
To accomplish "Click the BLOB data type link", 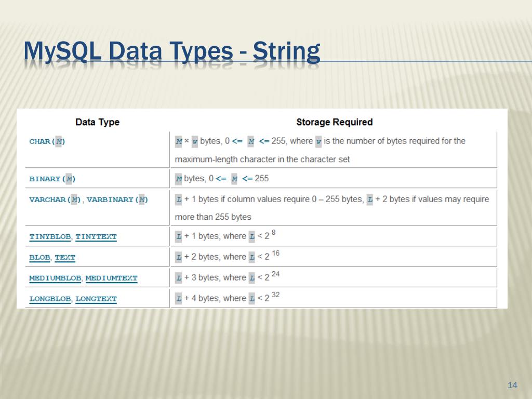I will point(39,257).
